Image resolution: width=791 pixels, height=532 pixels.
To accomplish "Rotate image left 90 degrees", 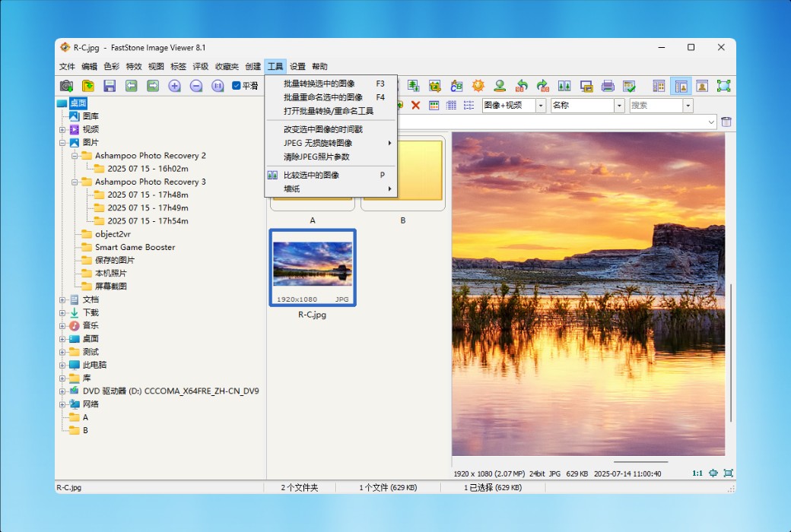I will pyautogui.click(x=522, y=86).
